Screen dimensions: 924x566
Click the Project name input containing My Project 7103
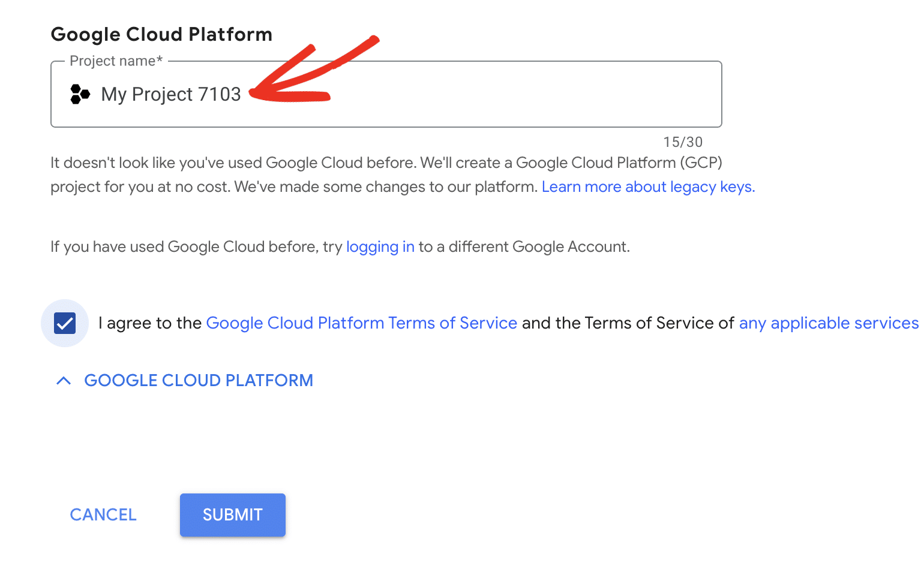tap(386, 94)
